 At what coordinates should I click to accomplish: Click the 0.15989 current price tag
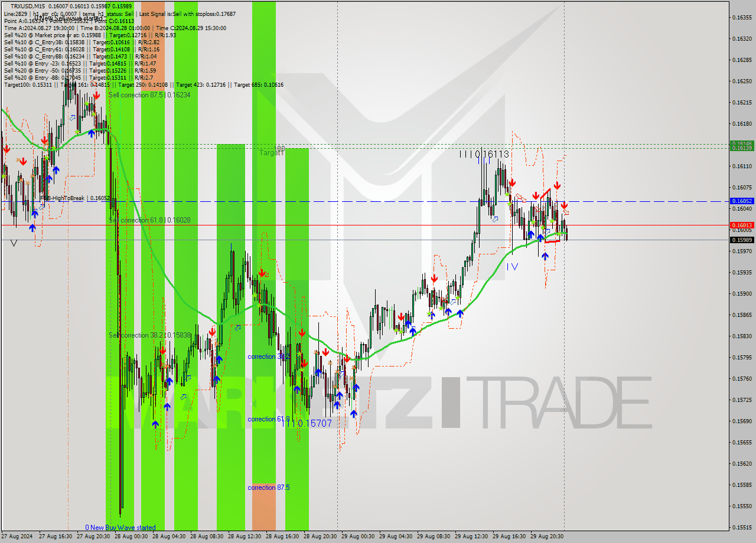coord(742,240)
